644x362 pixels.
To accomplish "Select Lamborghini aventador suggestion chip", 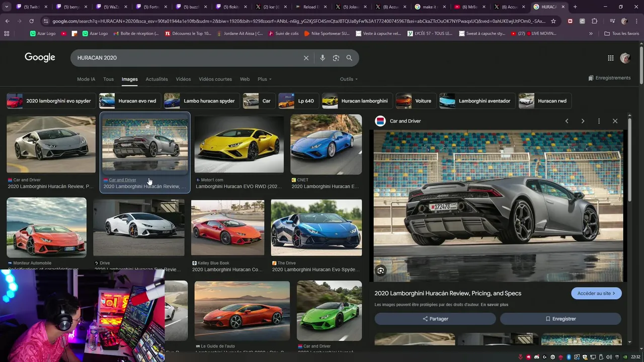I will [x=476, y=101].
